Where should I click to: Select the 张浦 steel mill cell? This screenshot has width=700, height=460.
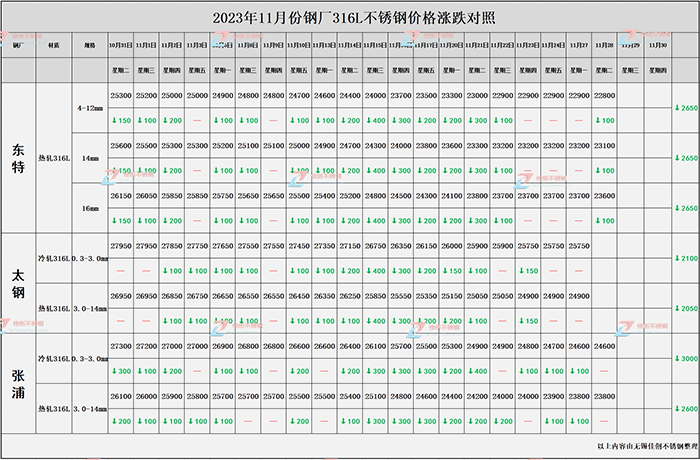click(x=18, y=384)
